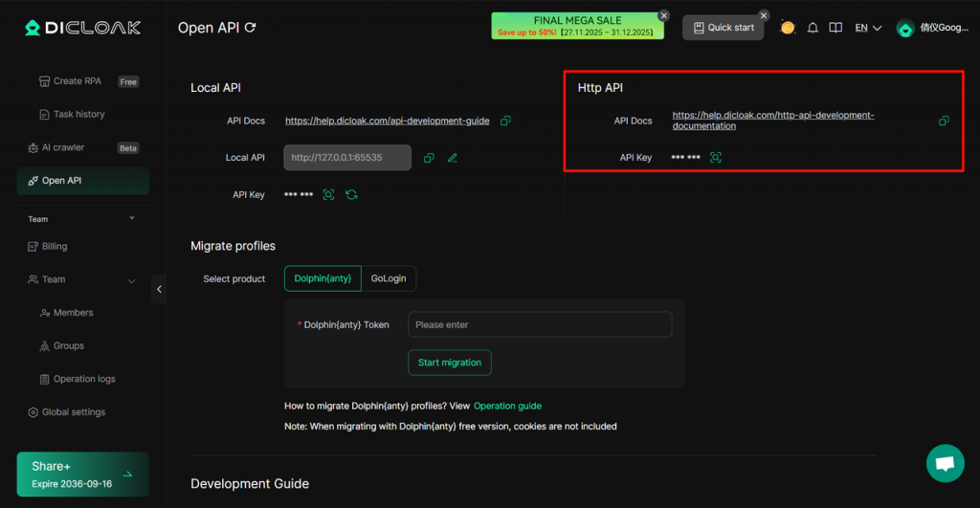This screenshot has height=508, width=980.
Task: Reveal the Http API key
Action: 715,157
